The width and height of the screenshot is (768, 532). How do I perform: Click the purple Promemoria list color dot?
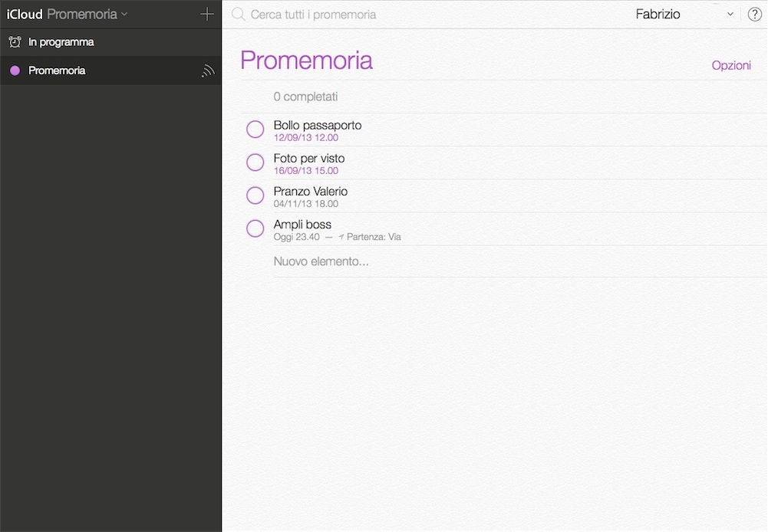coord(15,71)
